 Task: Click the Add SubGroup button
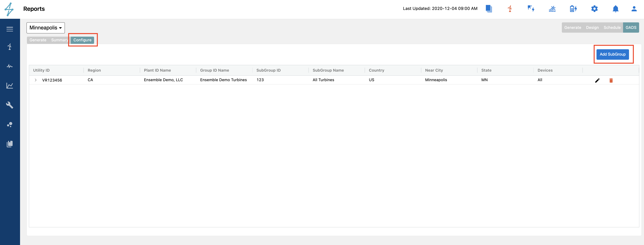point(613,54)
